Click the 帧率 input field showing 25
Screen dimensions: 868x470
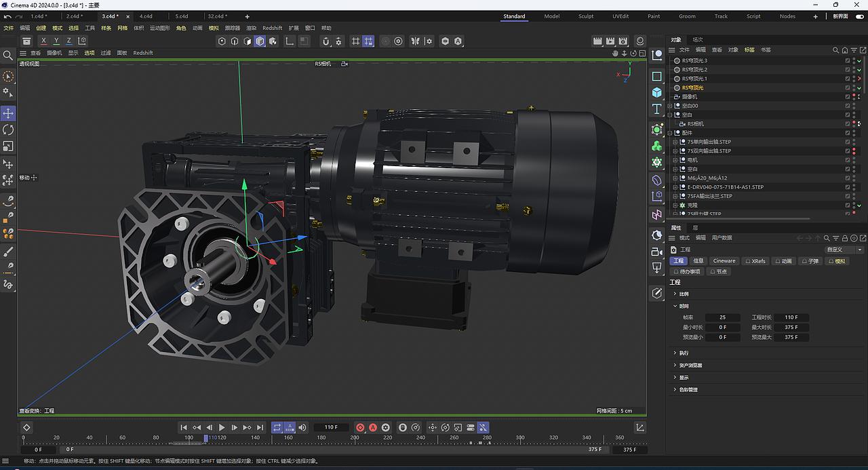click(723, 317)
